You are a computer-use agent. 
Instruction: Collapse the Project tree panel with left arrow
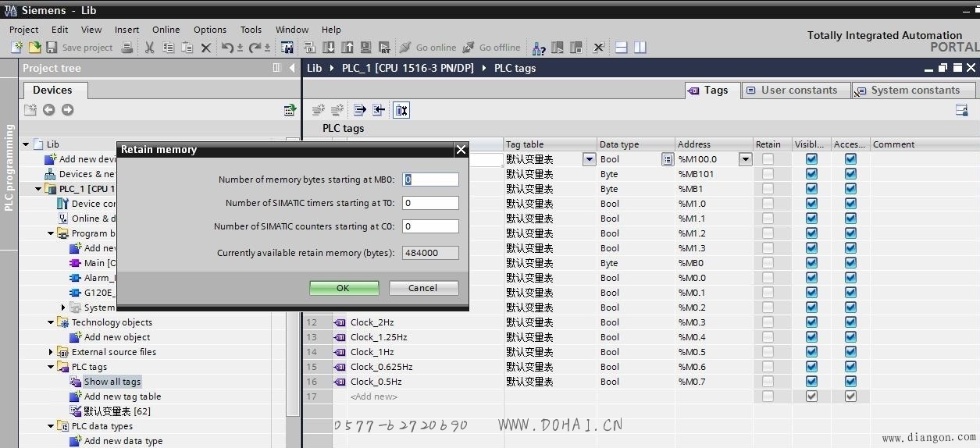(x=293, y=68)
